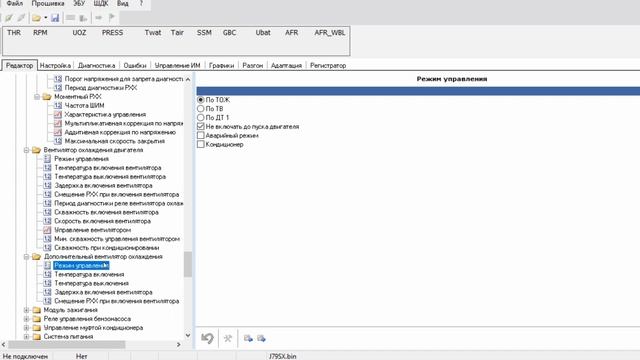
Task: Select the По ДТ 1 radio button
Action: point(200,118)
